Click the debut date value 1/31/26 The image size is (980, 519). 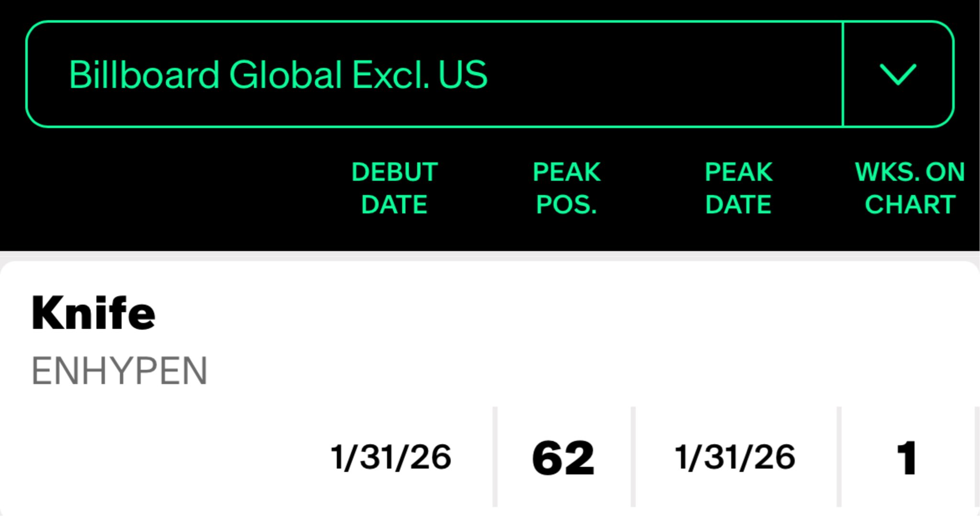(x=391, y=457)
